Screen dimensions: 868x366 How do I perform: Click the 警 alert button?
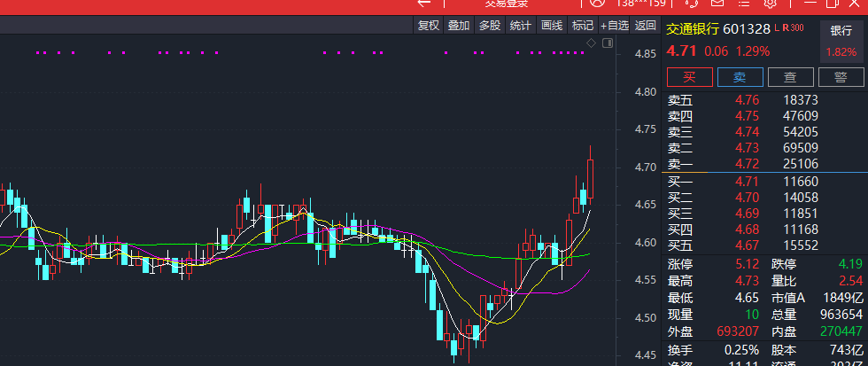tap(841, 77)
